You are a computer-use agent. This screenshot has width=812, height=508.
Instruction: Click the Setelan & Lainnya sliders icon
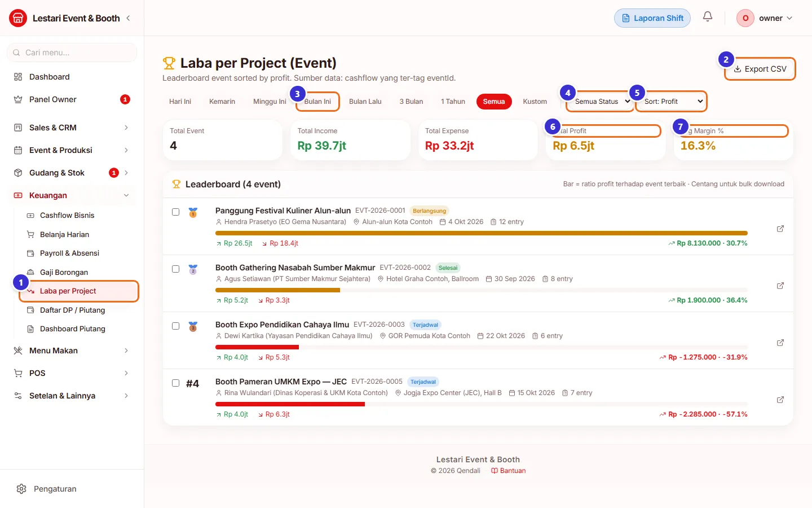tap(18, 396)
